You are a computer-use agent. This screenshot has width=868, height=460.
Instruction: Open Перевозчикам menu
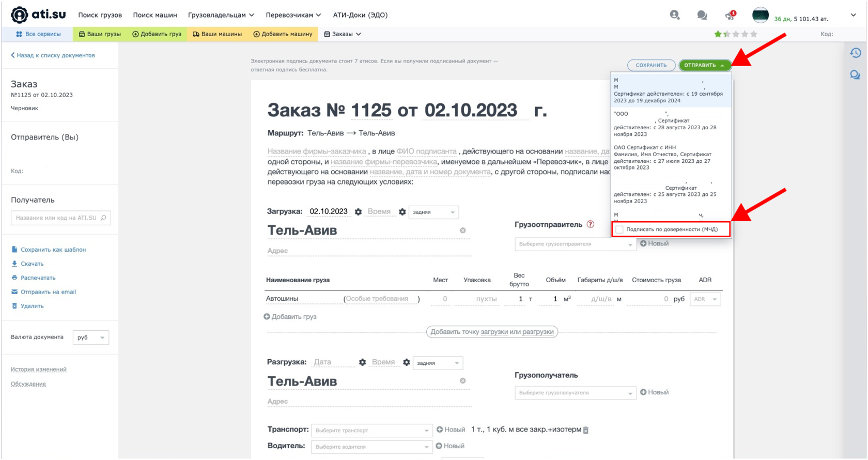pos(293,15)
